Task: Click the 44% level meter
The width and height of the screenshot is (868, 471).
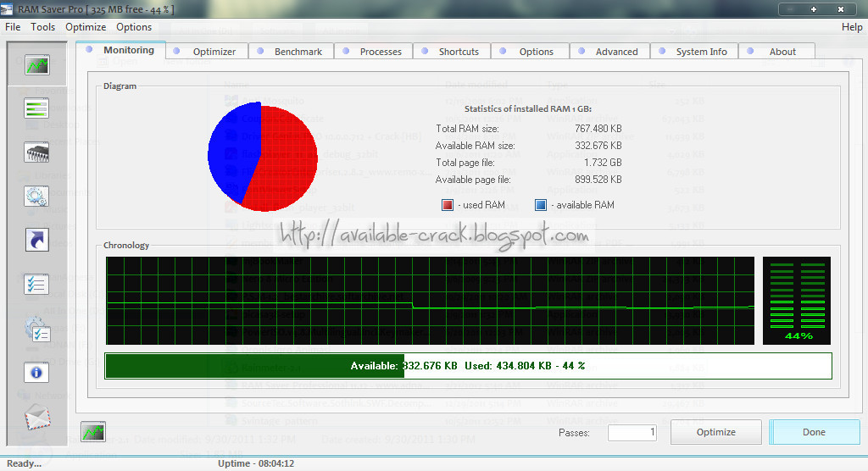Action: click(797, 301)
